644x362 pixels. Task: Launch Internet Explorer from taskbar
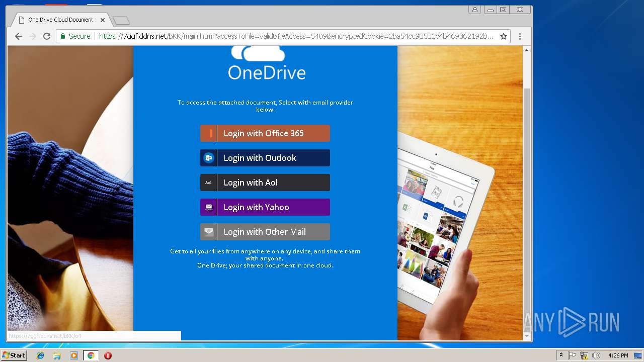[x=40, y=355]
